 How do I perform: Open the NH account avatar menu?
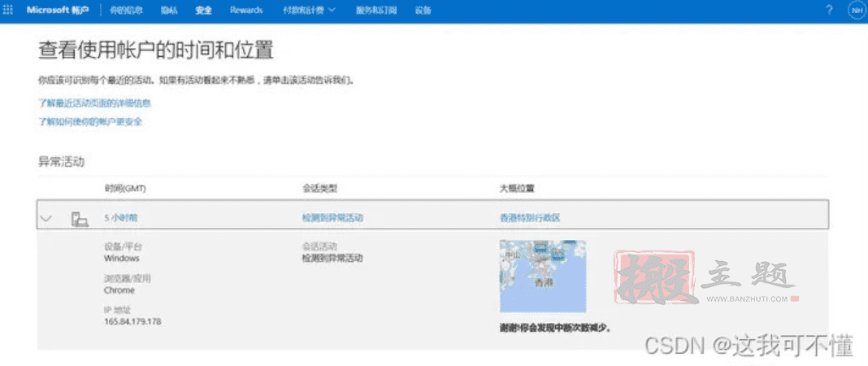(x=856, y=11)
